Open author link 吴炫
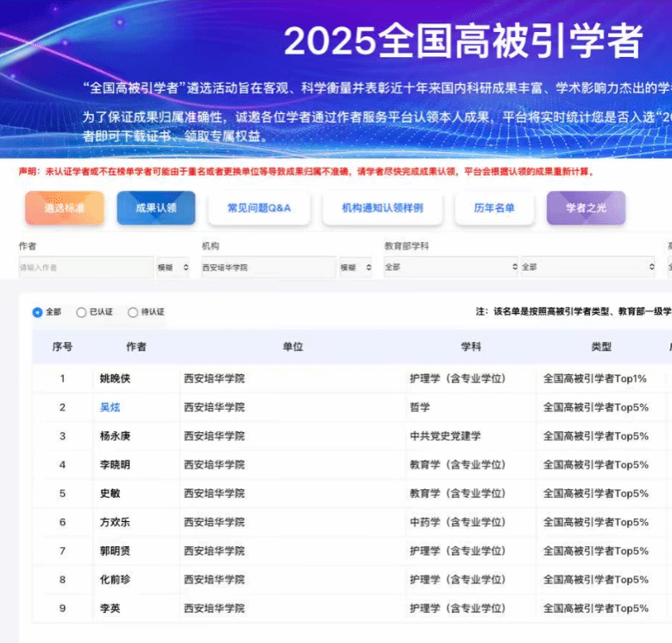672x643 pixels. 110,407
